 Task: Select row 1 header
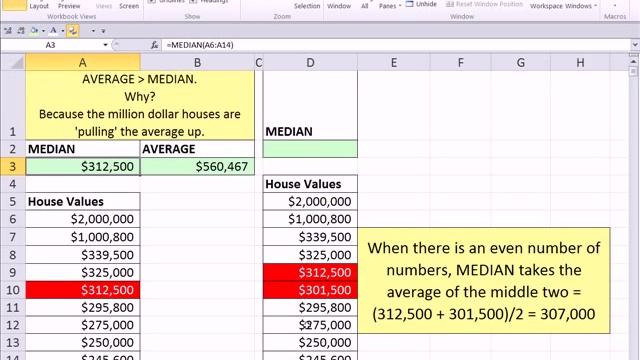13,105
